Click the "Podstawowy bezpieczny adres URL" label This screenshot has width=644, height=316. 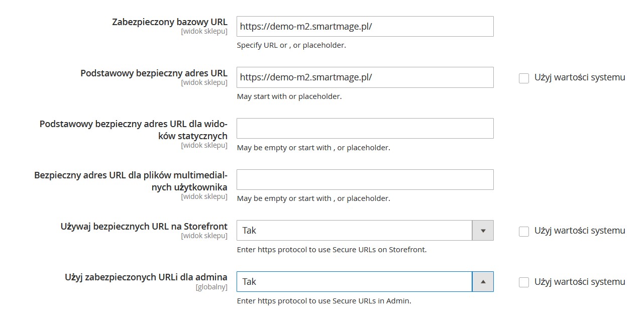(154, 73)
